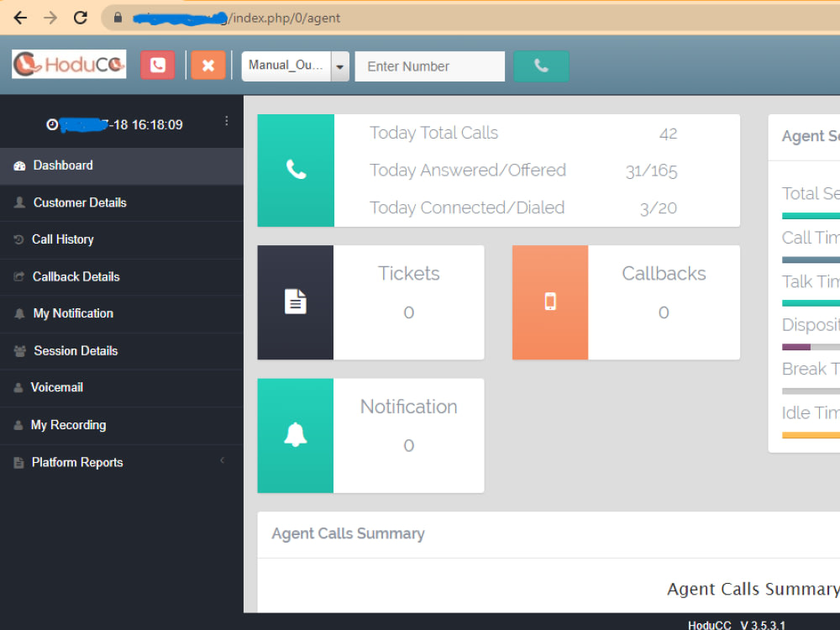Click the padlock site security icon
Viewport: 840px width, 630px height.
118,18
